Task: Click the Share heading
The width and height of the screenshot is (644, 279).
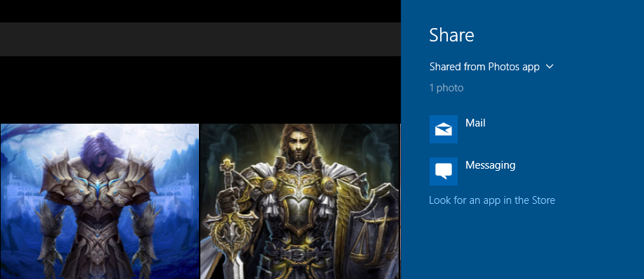Action: point(452,35)
